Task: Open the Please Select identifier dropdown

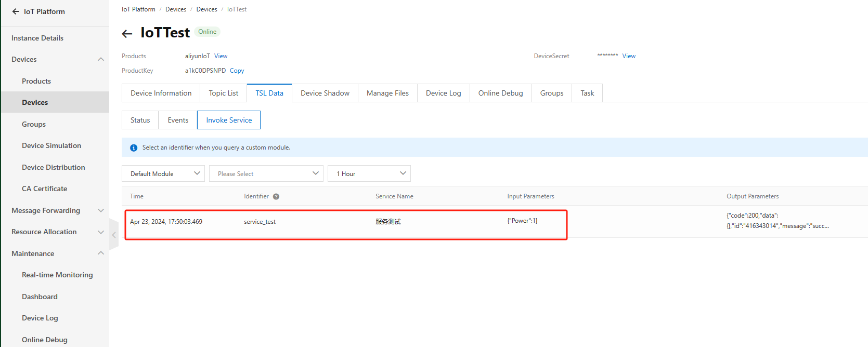Action: pos(266,173)
